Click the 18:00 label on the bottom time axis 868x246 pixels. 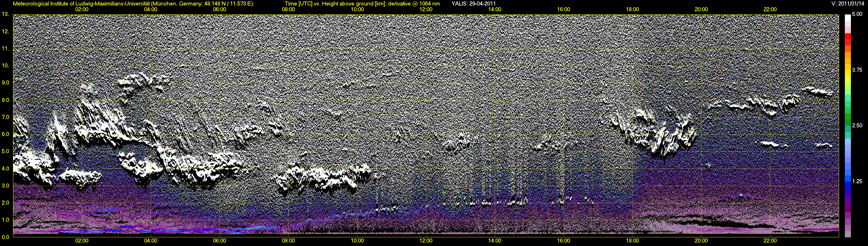(x=632, y=241)
